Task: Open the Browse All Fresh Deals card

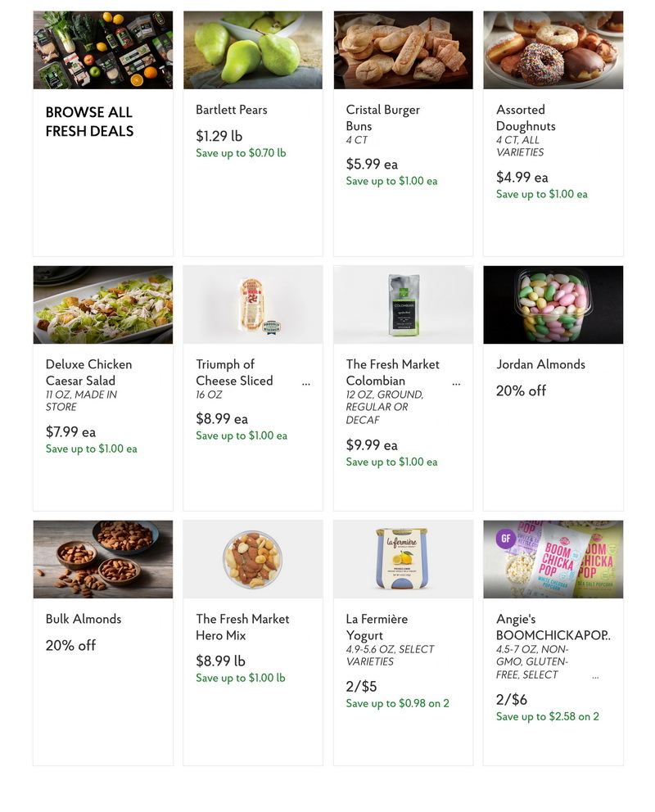Action: click(103, 133)
